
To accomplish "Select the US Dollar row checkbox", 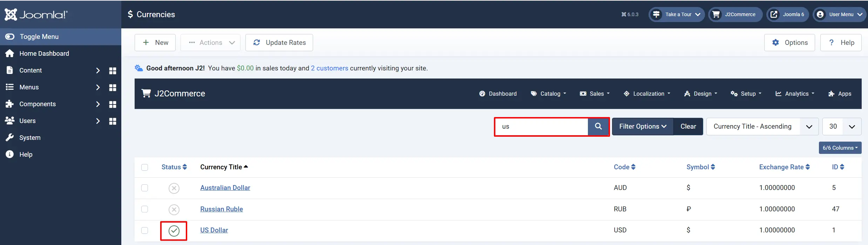I will 144,230.
